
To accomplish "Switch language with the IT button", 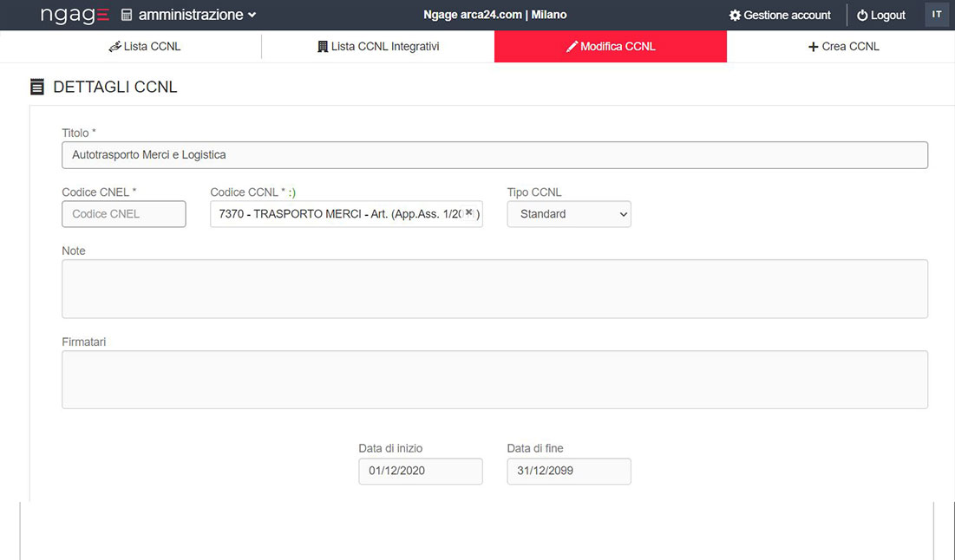I will [x=937, y=15].
